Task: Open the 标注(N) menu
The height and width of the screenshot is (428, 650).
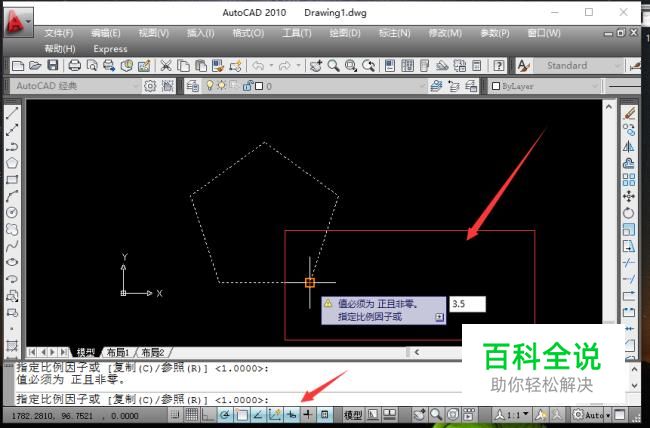Action: pyautogui.click(x=394, y=33)
